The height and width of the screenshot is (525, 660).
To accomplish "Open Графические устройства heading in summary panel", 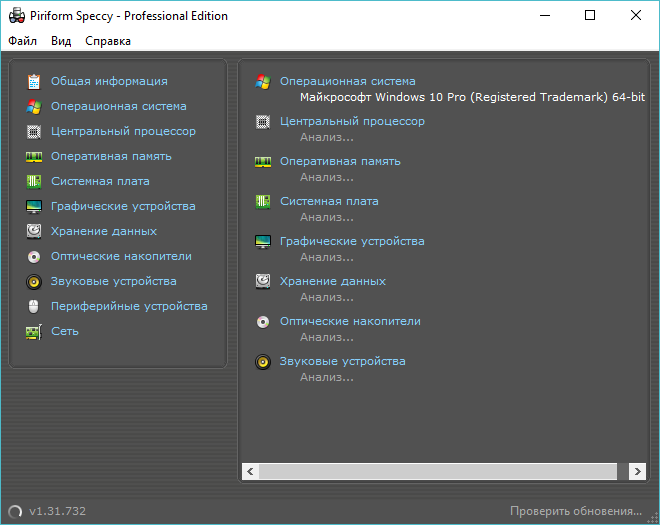I will click(x=352, y=241).
